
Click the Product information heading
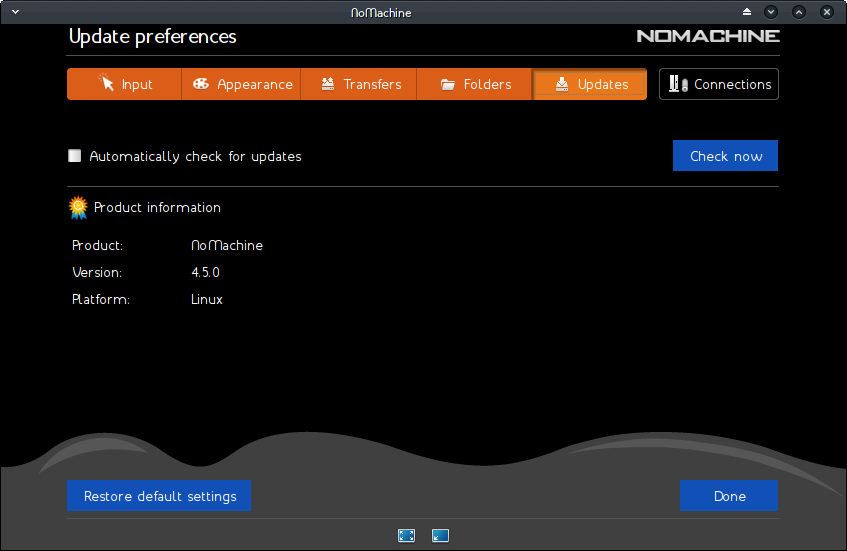pyautogui.click(x=157, y=207)
